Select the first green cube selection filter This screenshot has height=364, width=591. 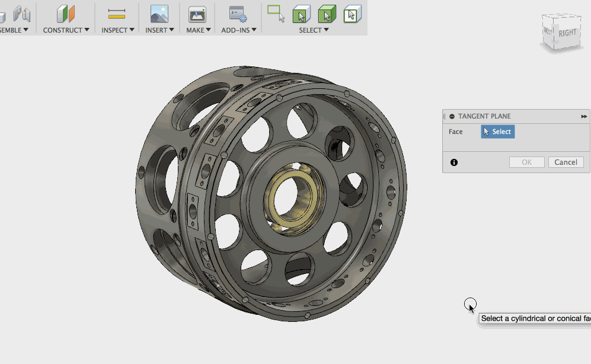[x=301, y=14]
